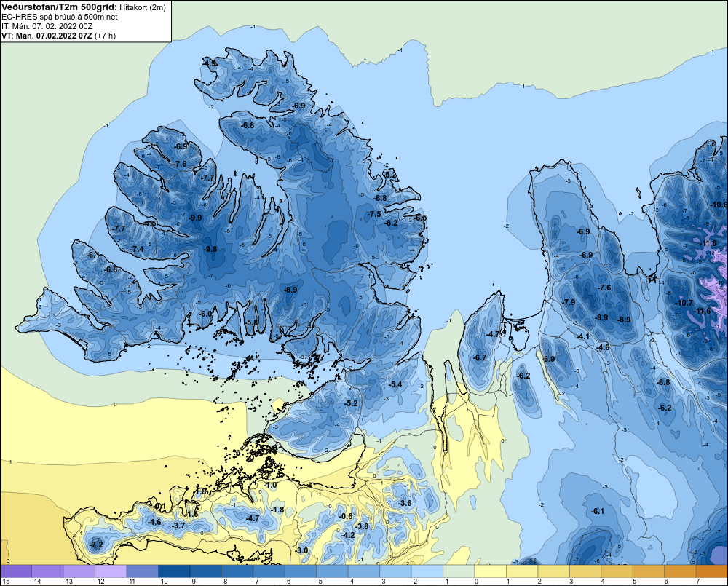Click the '-5' legend scale label
This screenshot has width=728, height=586.
pos(320,582)
